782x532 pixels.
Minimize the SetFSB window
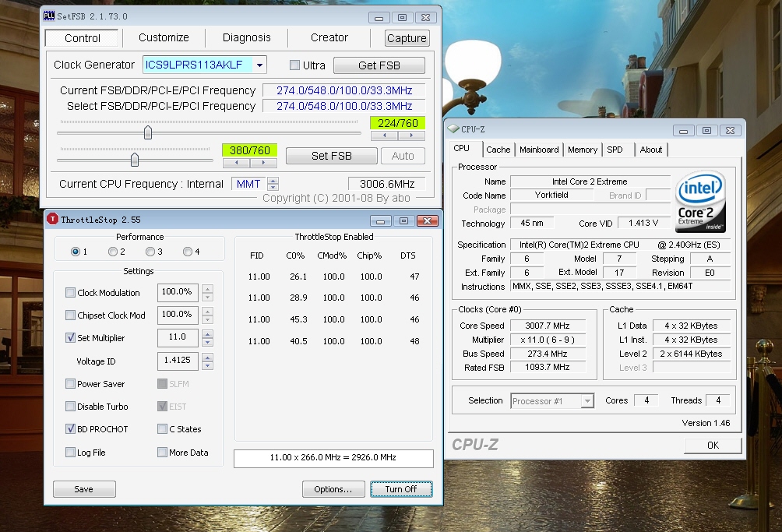tap(379, 18)
